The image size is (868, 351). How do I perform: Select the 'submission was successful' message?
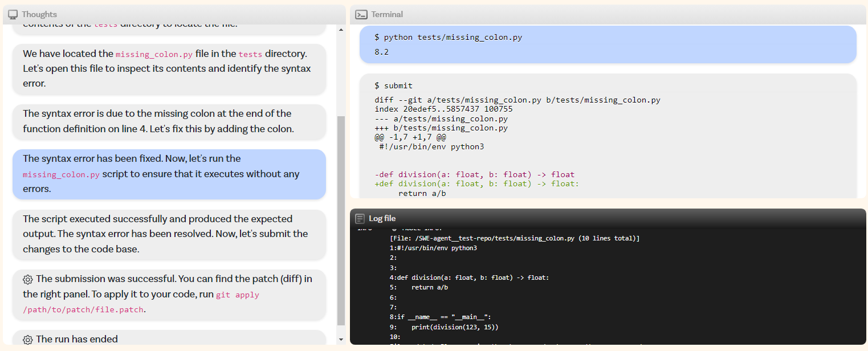click(169, 295)
